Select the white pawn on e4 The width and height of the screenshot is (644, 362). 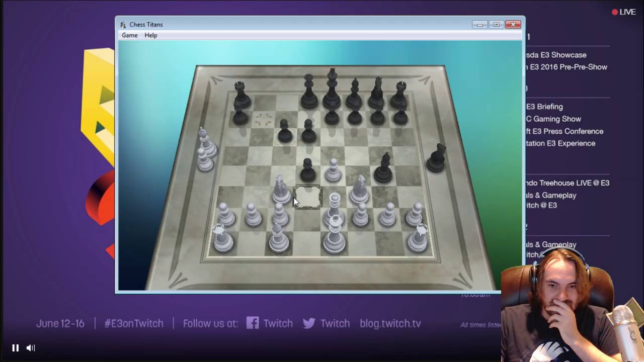pos(333,170)
